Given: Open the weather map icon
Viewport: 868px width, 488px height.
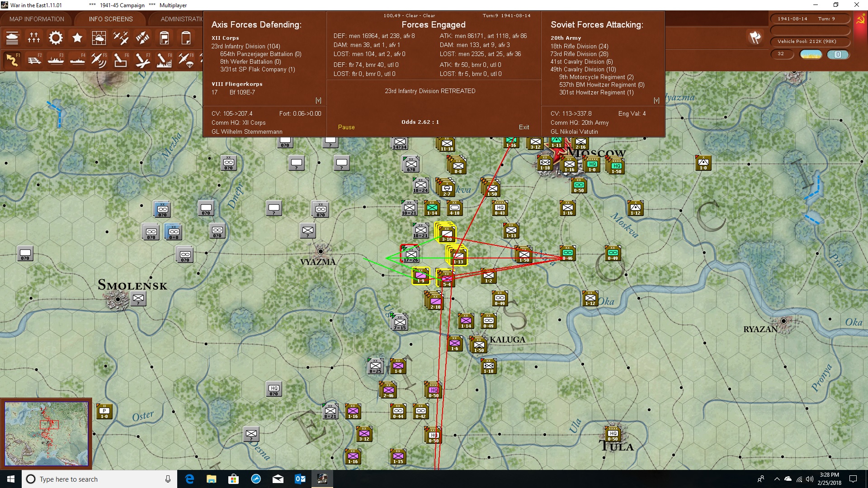Looking at the screenshot, I should pyautogui.click(x=99, y=38).
